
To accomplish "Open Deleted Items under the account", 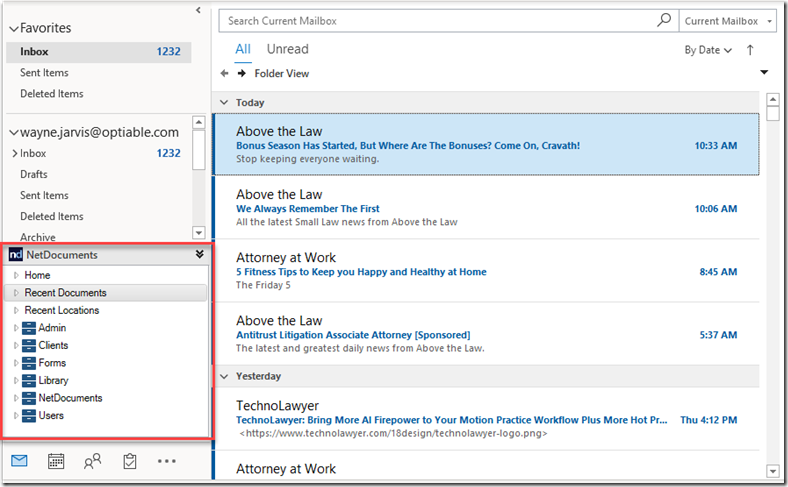I will [x=52, y=217].
